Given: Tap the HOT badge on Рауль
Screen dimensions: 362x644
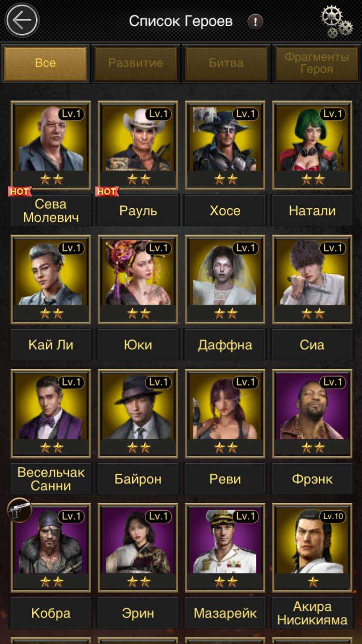Looking at the screenshot, I should point(107,191).
